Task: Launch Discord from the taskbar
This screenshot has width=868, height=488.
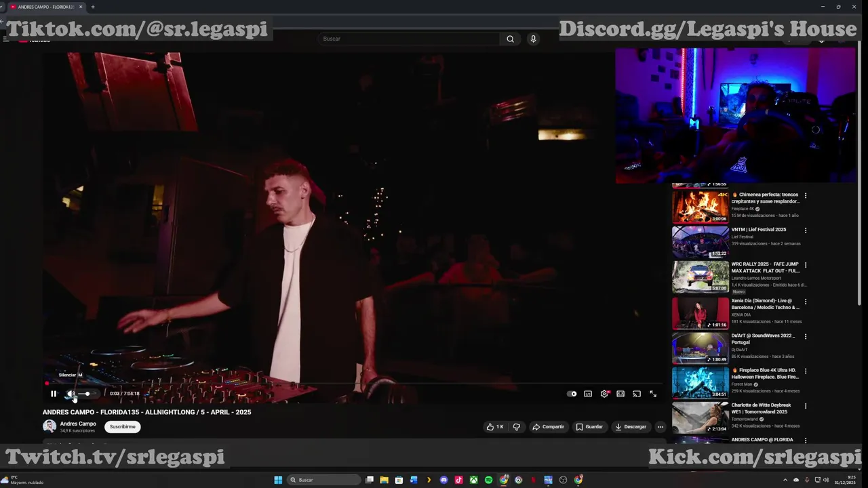Action: [443, 480]
